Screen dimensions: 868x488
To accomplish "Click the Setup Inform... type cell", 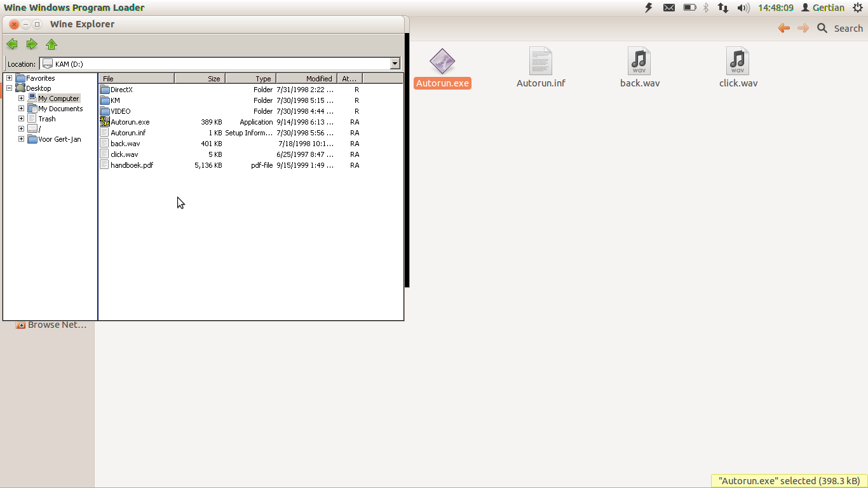I will [249, 133].
